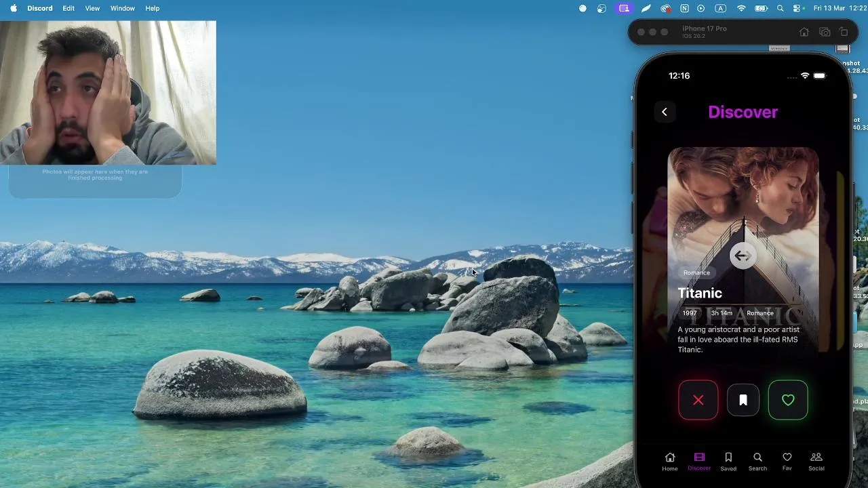The width and height of the screenshot is (868, 488).
Task: Click the Notion icon in menu bar
Action: click(x=684, y=8)
